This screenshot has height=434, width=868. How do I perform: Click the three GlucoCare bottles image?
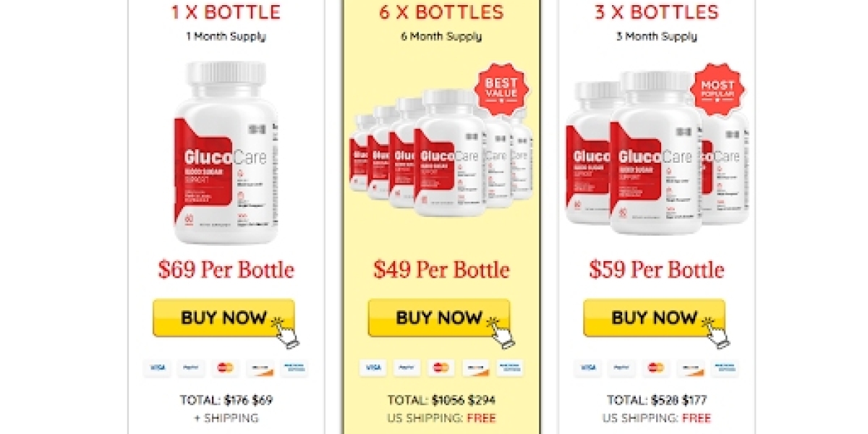[657, 152]
